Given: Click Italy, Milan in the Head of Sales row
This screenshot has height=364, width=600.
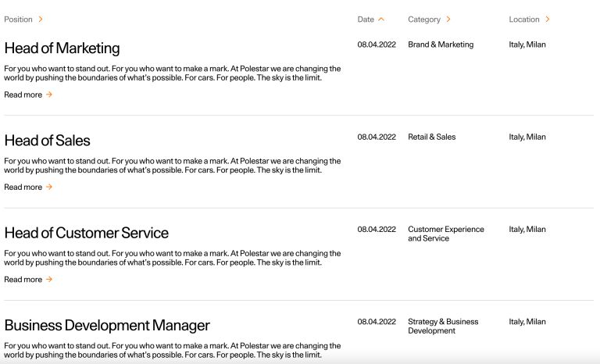Looking at the screenshot, I should [527, 137].
